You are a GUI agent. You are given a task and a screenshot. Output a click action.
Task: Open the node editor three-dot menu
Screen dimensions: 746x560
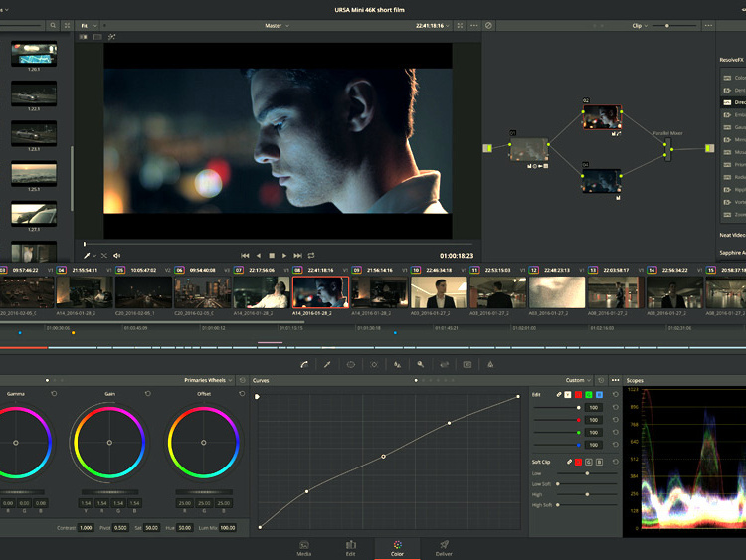[x=708, y=25]
